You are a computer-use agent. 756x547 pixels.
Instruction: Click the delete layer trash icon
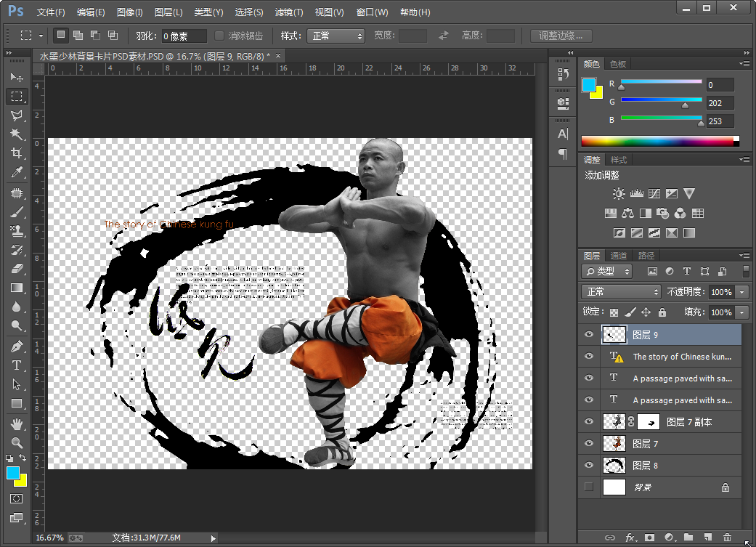click(x=727, y=538)
